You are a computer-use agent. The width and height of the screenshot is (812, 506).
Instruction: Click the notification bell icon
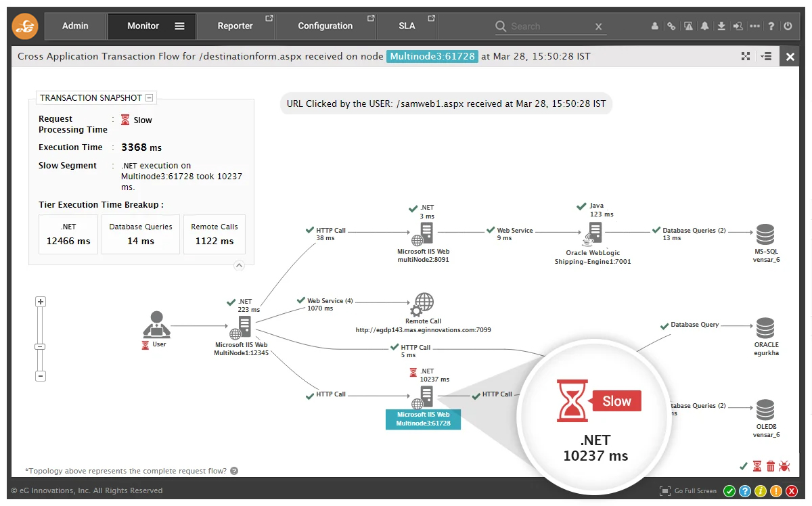coord(705,26)
